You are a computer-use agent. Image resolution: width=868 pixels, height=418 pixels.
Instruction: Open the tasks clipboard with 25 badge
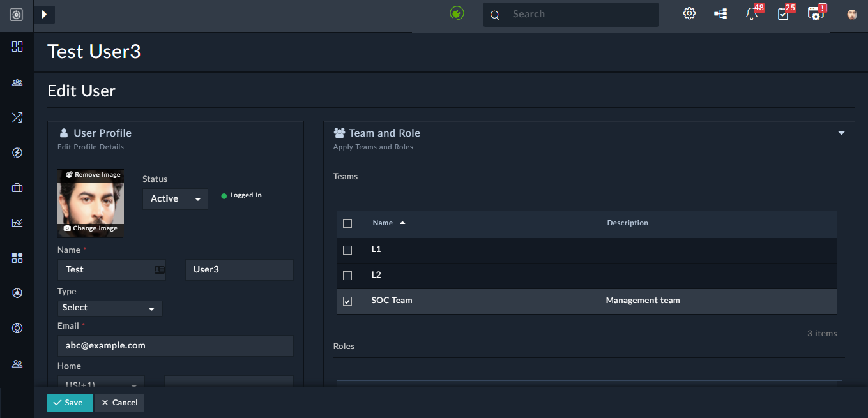[x=784, y=13]
